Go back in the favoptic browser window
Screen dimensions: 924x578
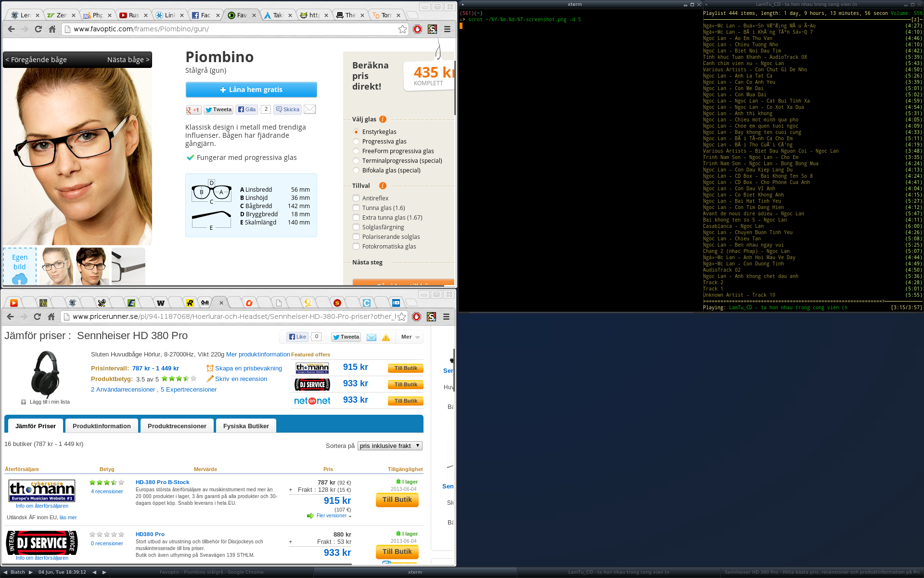point(11,29)
